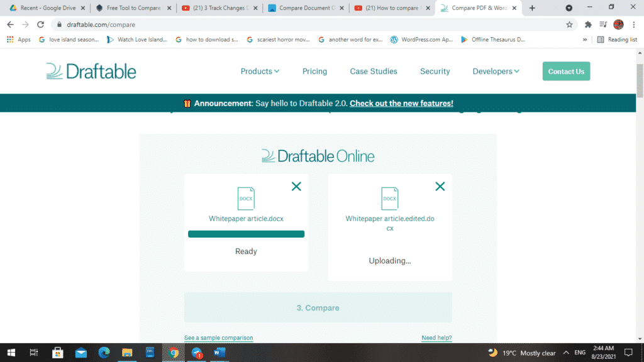Show hidden bookmarks overflow chevron
644x362 pixels.
(x=585, y=40)
